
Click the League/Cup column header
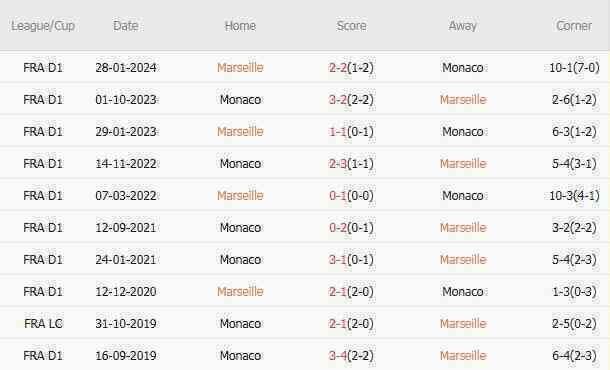(x=43, y=26)
